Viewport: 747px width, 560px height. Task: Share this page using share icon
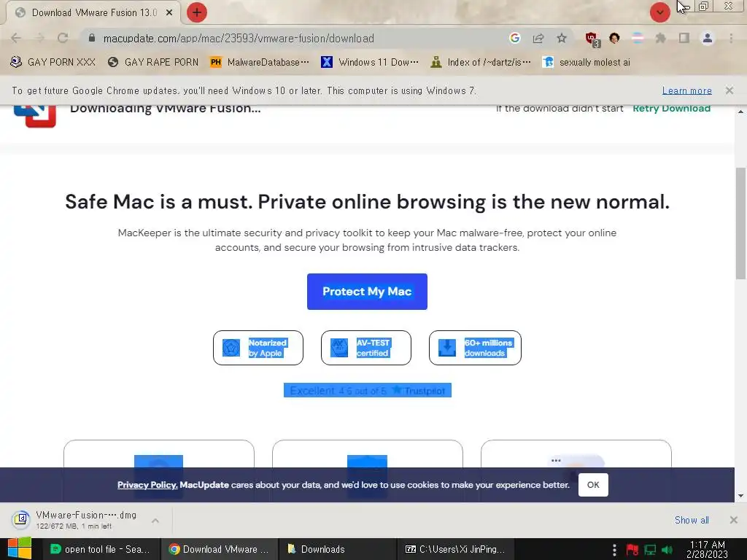tap(538, 38)
